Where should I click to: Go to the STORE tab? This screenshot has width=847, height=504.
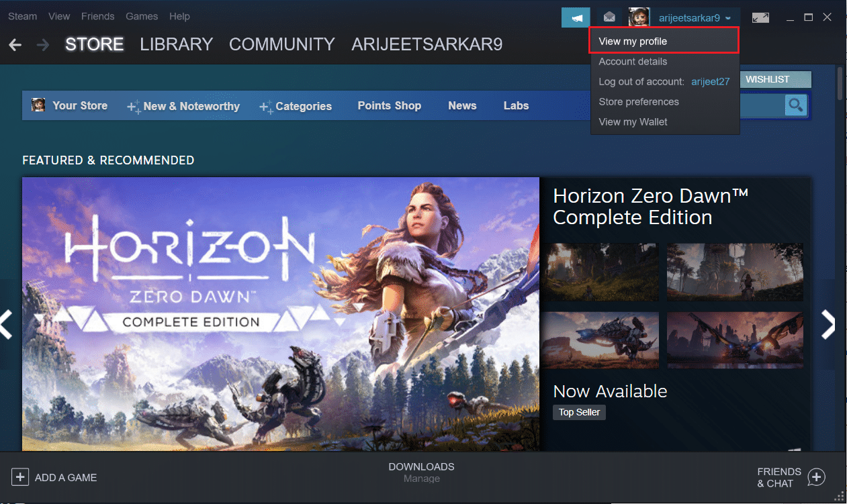[x=94, y=44]
